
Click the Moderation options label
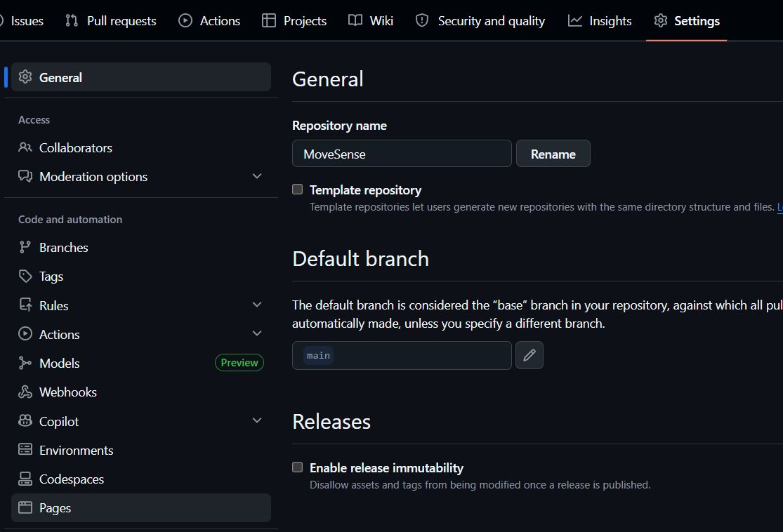(x=93, y=177)
